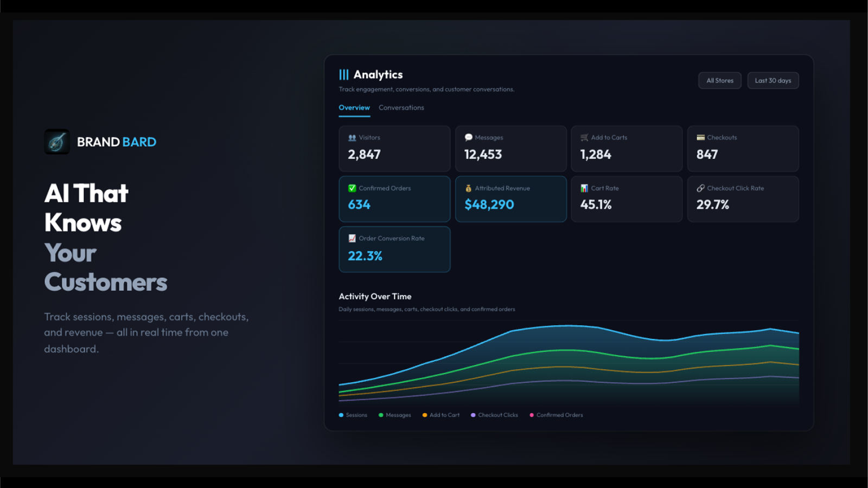
Task: Click the Messages speech bubble icon
Action: coord(469,138)
